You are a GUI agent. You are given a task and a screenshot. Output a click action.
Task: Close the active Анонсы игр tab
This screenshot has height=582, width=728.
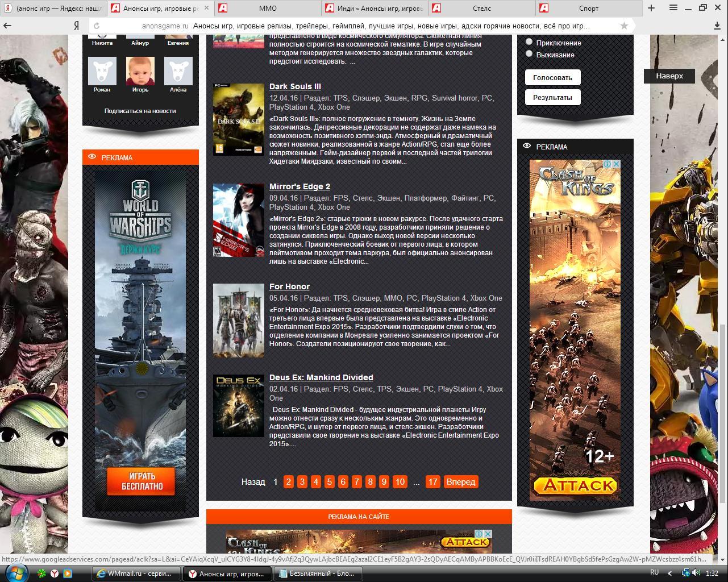coord(206,9)
